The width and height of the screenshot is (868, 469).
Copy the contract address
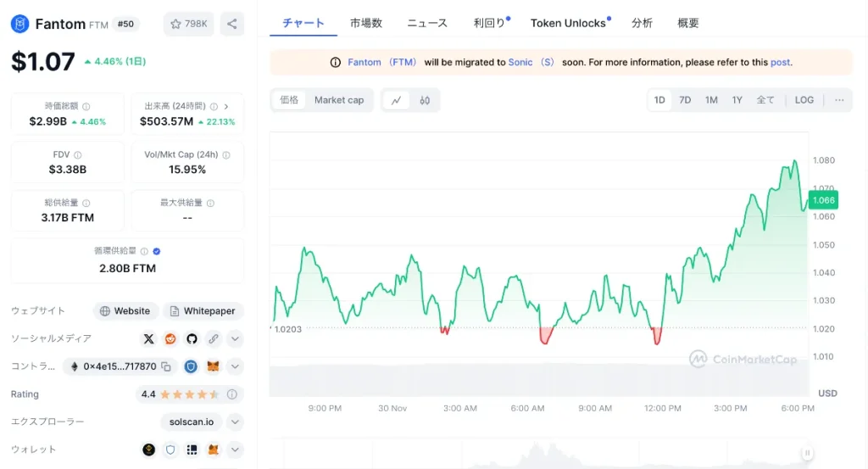[x=166, y=366]
